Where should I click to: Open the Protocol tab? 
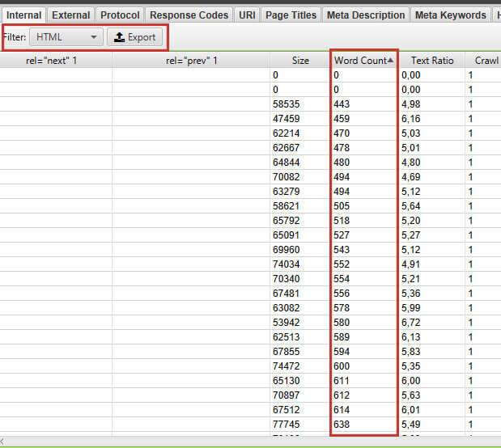coord(120,15)
